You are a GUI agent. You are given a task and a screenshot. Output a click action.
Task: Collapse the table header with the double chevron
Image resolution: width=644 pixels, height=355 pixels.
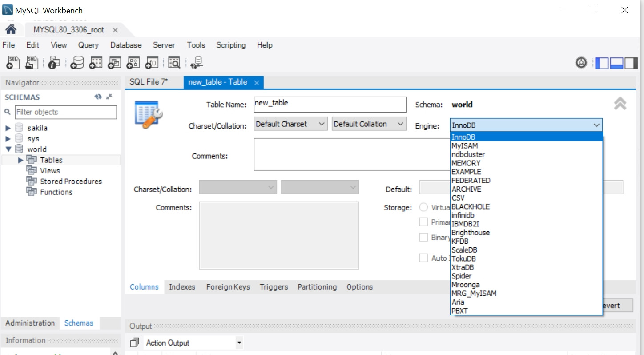(620, 104)
